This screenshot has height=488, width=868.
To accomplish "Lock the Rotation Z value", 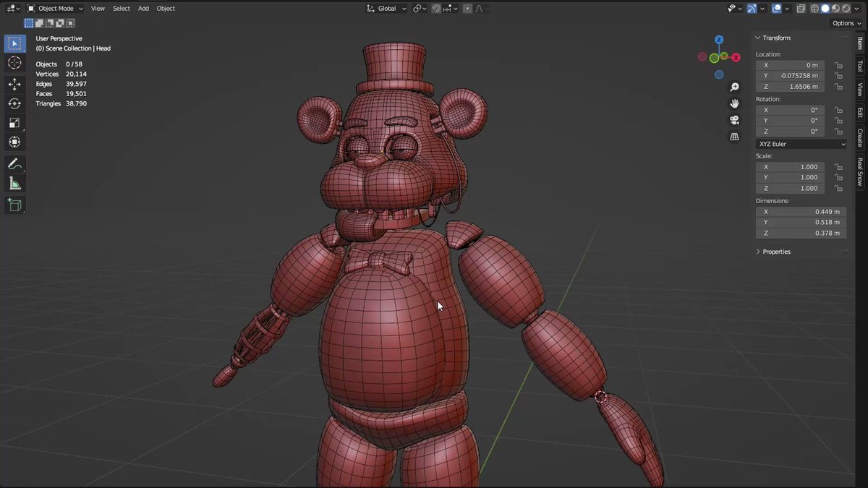I will [x=838, y=132].
